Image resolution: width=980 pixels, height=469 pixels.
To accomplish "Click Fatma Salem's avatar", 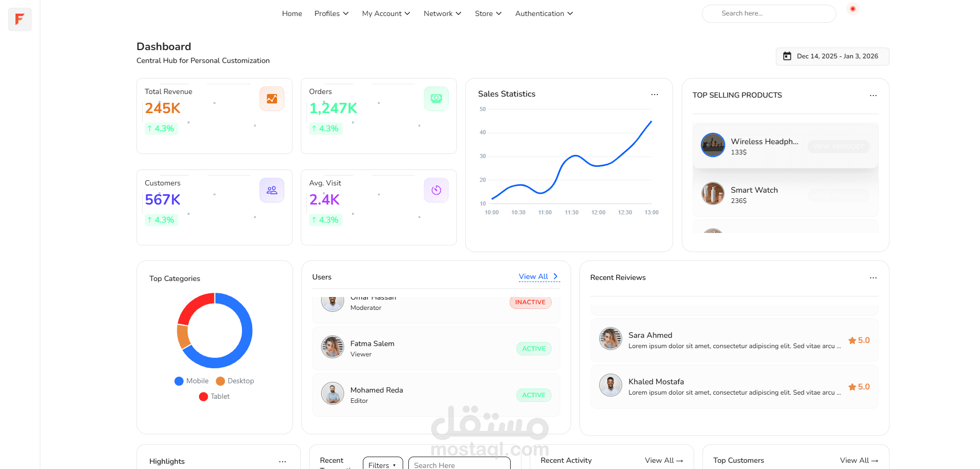I will [332, 347].
